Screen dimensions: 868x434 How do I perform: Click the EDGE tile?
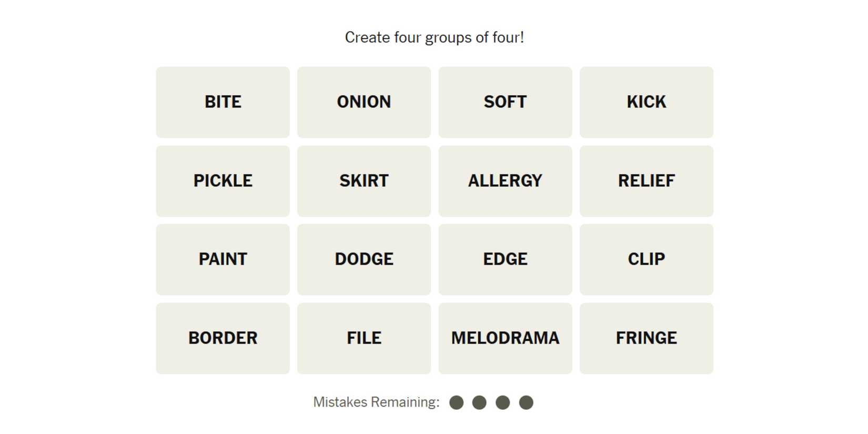[x=505, y=259]
